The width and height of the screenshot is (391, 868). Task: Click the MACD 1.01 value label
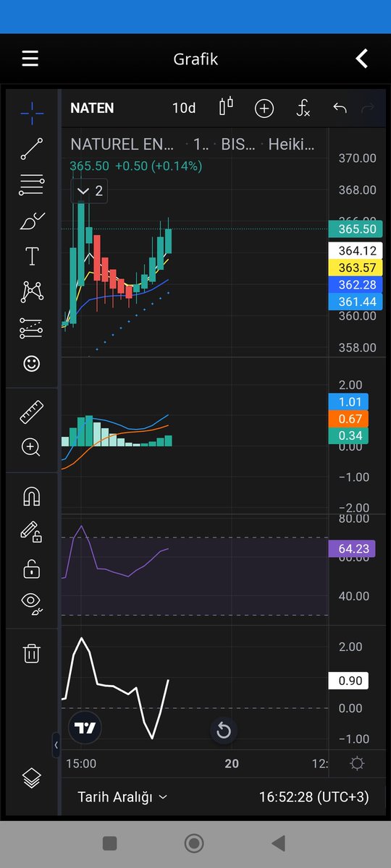(348, 402)
